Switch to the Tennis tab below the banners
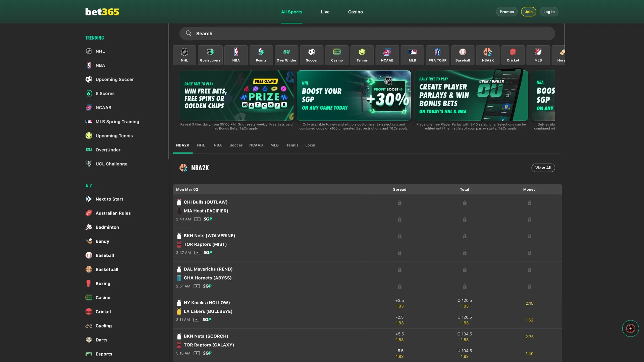The height and width of the screenshot is (362, 644). point(292,145)
